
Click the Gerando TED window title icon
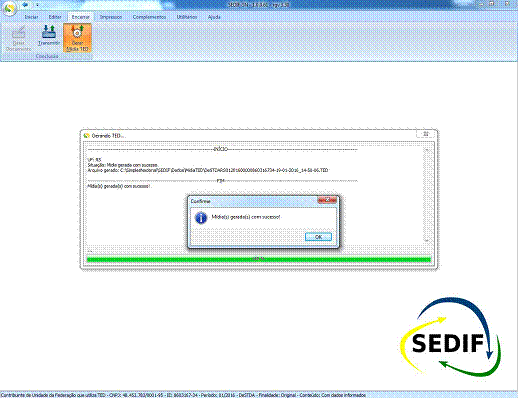pos(87,136)
